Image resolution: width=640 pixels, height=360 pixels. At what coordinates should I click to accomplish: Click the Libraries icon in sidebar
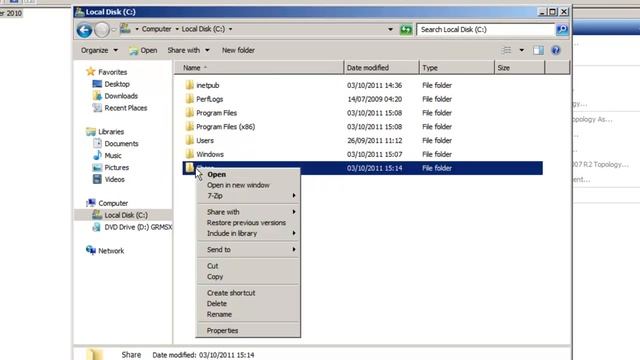[91, 131]
